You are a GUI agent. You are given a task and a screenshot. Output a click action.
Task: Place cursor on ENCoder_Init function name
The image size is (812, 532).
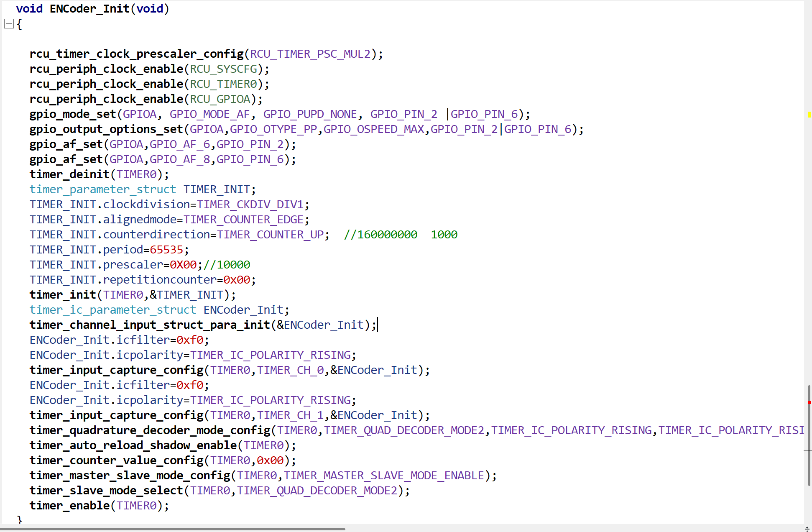point(89,9)
